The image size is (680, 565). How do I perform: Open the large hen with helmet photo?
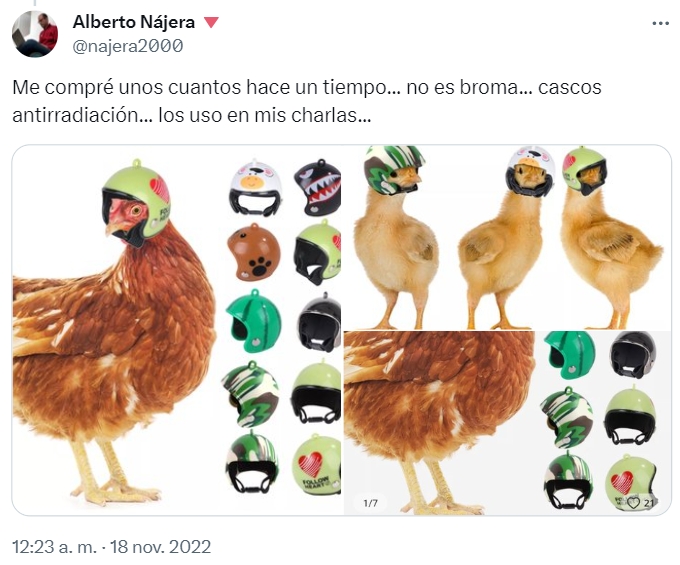point(177,330)
